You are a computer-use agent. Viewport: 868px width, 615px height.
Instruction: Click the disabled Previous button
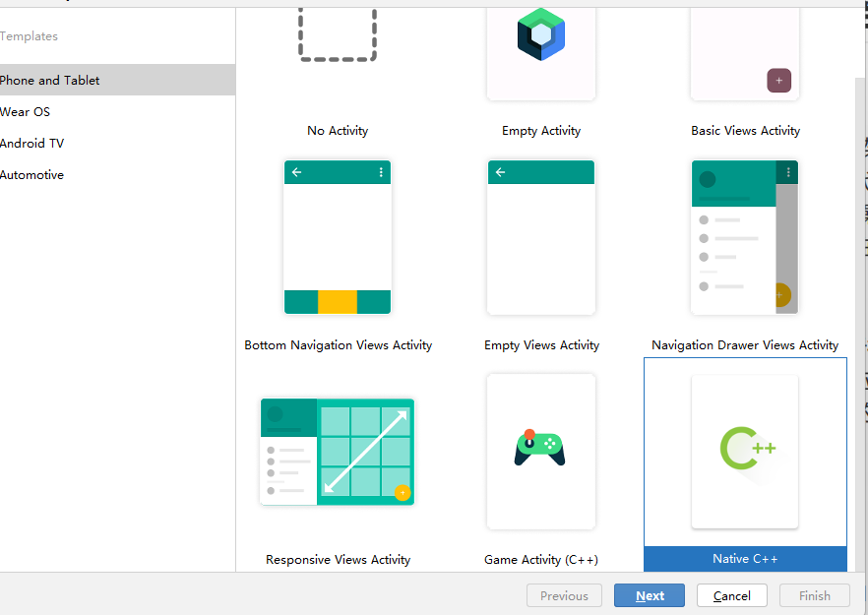(564, 595)
